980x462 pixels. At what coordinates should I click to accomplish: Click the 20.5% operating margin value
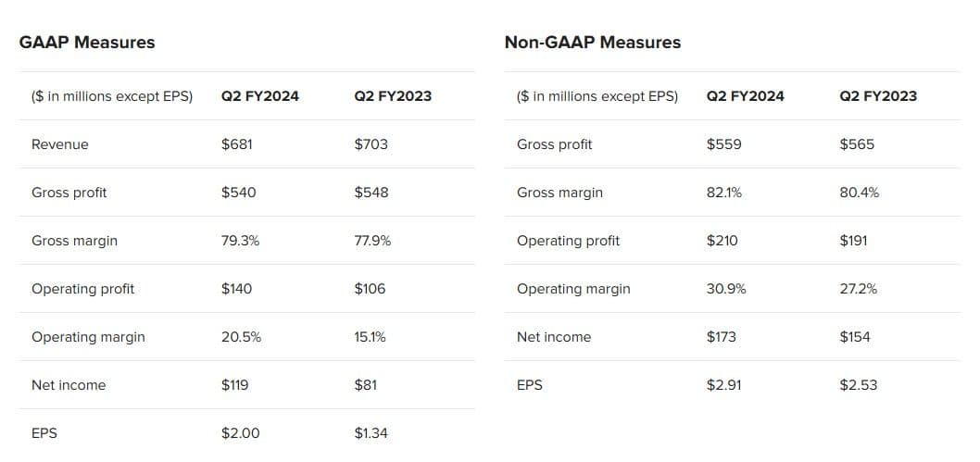[242, 337]
